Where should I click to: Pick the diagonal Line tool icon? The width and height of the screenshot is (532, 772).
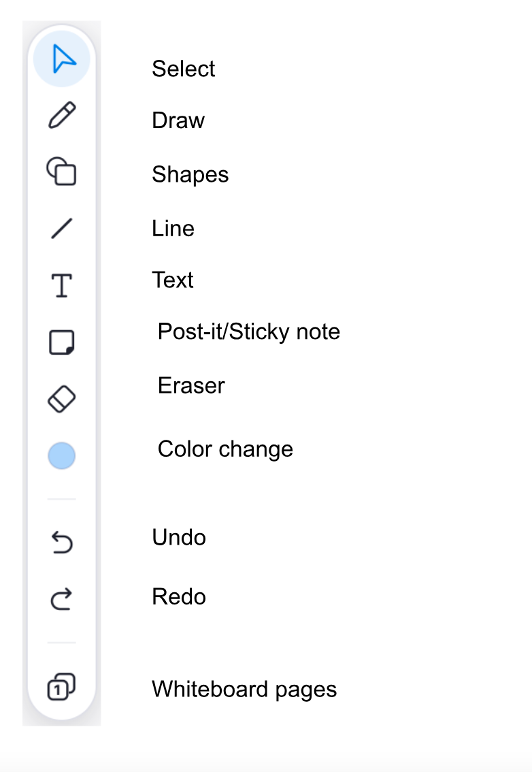(x=61, y=228)
